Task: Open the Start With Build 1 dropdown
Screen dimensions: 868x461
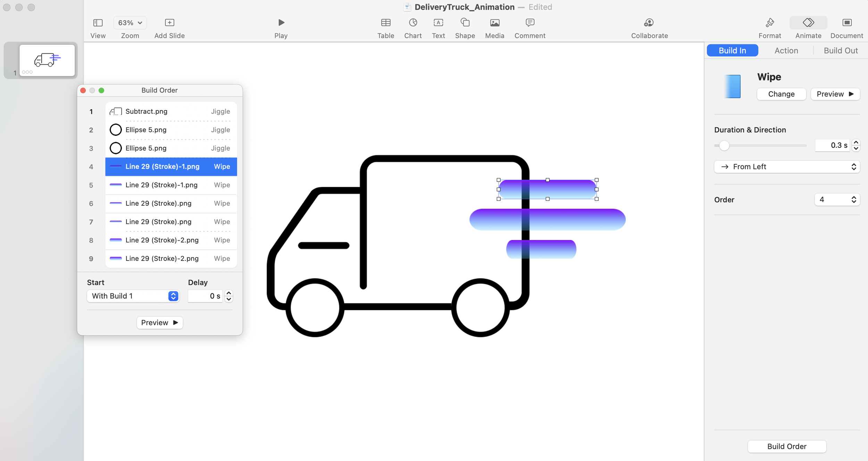Action: pos(133,296)
